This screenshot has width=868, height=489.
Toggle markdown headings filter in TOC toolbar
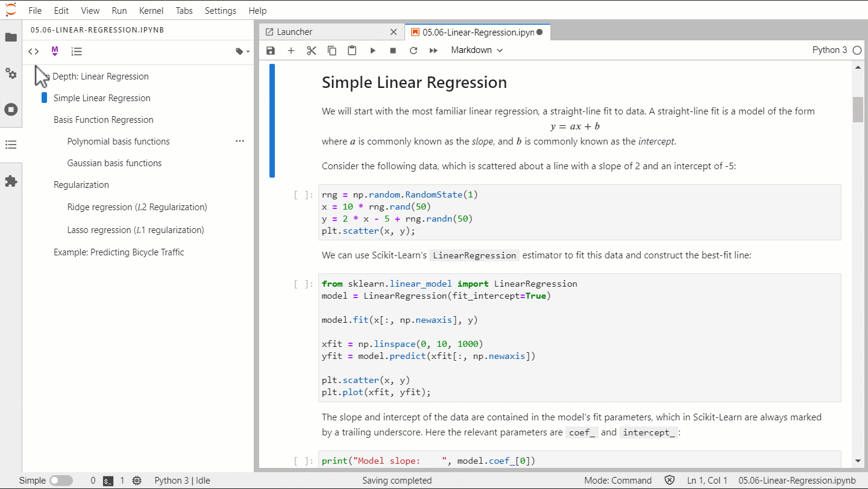point(54,51)
